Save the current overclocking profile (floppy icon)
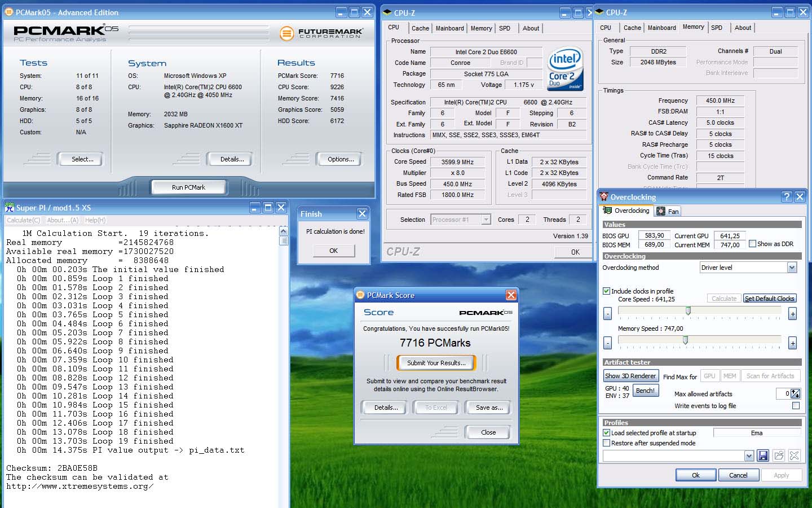Screen dimensions: 812x508 click(763, 456)
